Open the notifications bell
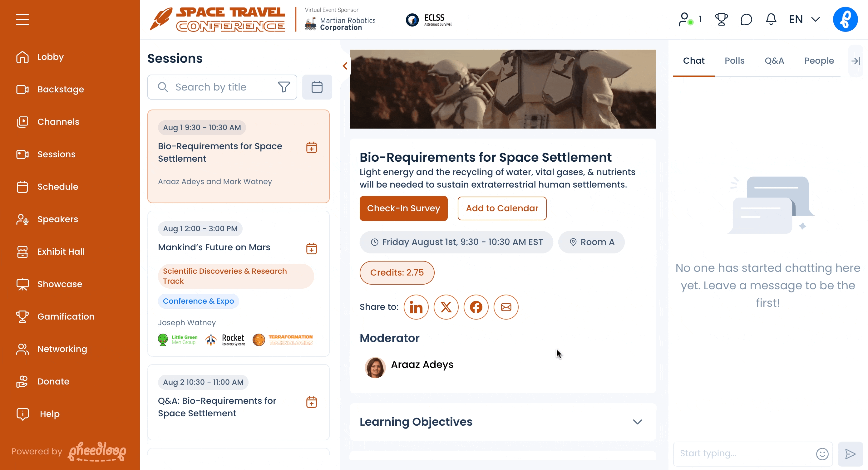The width and height of the screenshot is (868, 470). coord(771,19)
